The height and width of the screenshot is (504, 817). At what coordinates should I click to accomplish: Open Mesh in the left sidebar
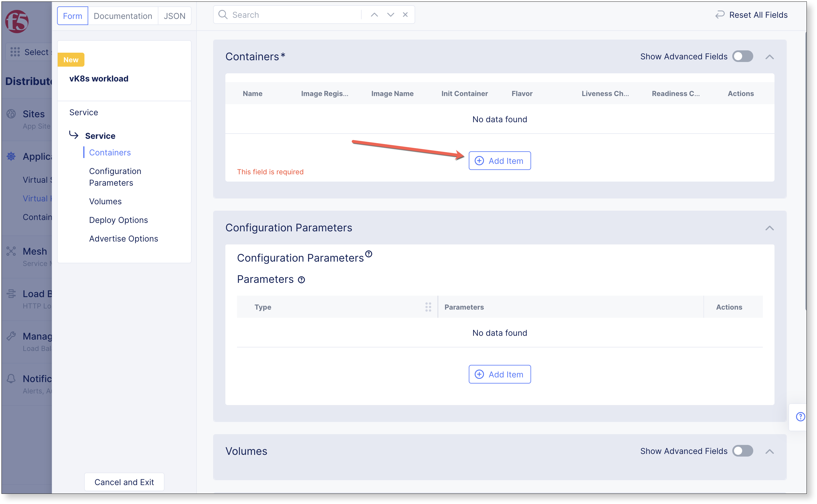35,251
